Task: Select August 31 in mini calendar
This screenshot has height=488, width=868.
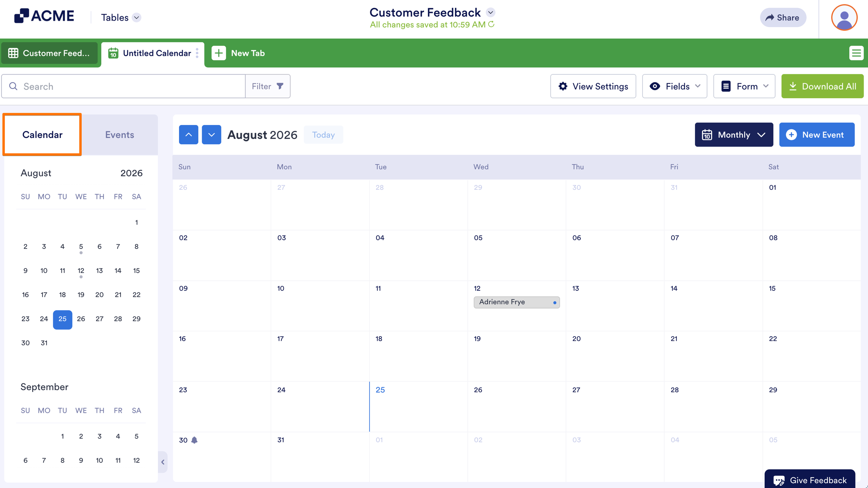Action: [x=44, y=343]
